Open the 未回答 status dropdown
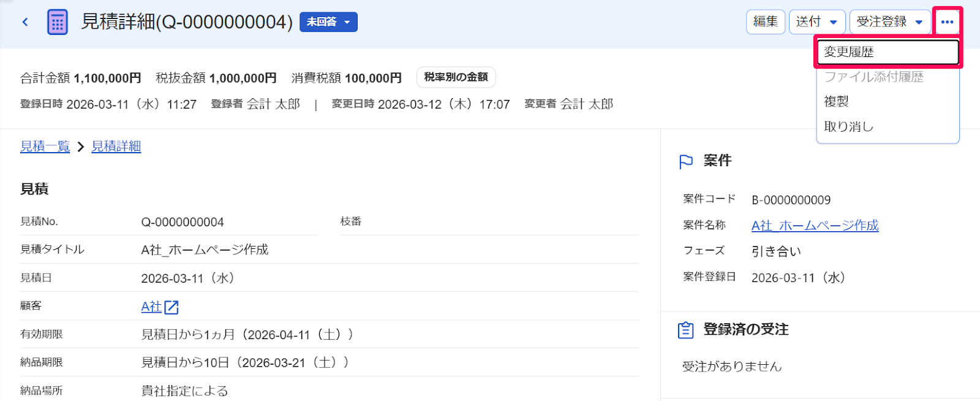The height and width of the screenshot is (401, 980). coord(328,22)
